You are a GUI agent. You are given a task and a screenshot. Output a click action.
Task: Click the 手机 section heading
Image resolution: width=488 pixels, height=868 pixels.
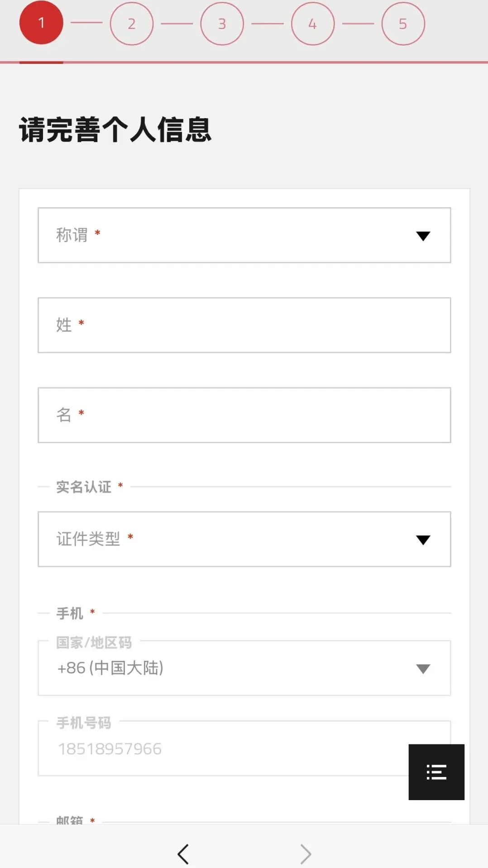tap(70, 613)
